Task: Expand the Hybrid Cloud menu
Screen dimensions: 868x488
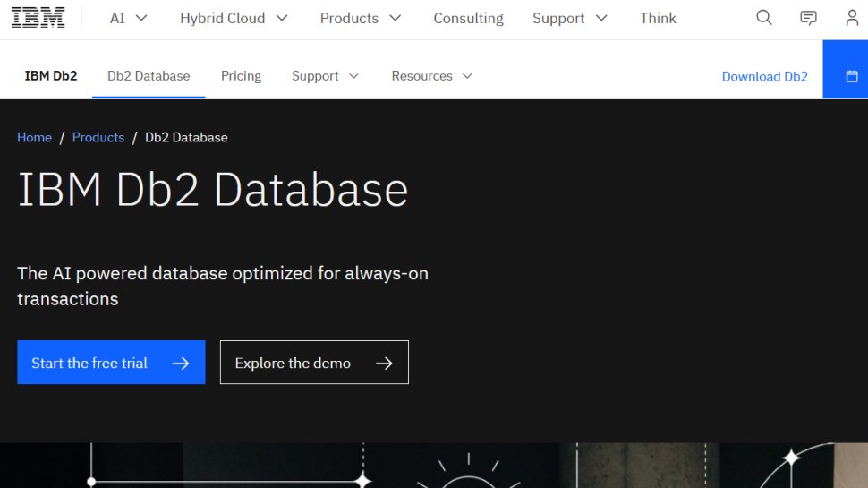Action: [x=234, y=18]
